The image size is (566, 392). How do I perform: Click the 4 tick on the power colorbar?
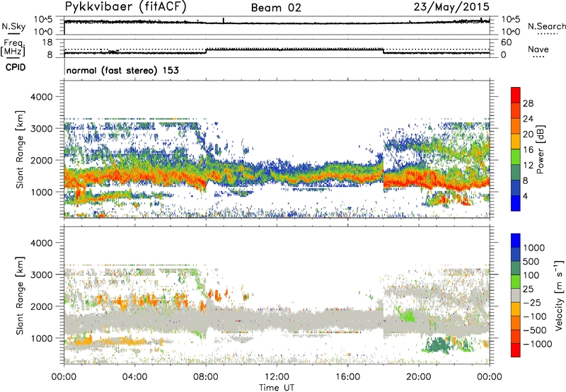point(526,197)
